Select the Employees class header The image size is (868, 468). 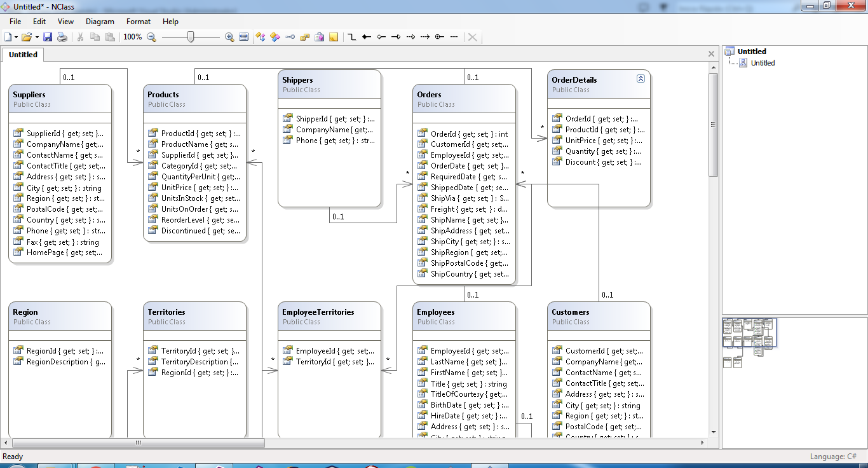pos(465,317)
